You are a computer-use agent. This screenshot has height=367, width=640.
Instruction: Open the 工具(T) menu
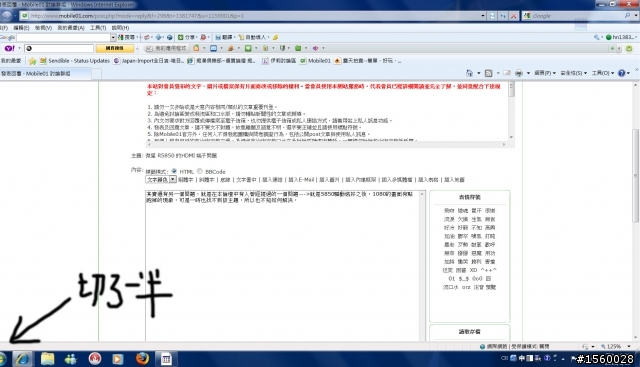point(98,28)
